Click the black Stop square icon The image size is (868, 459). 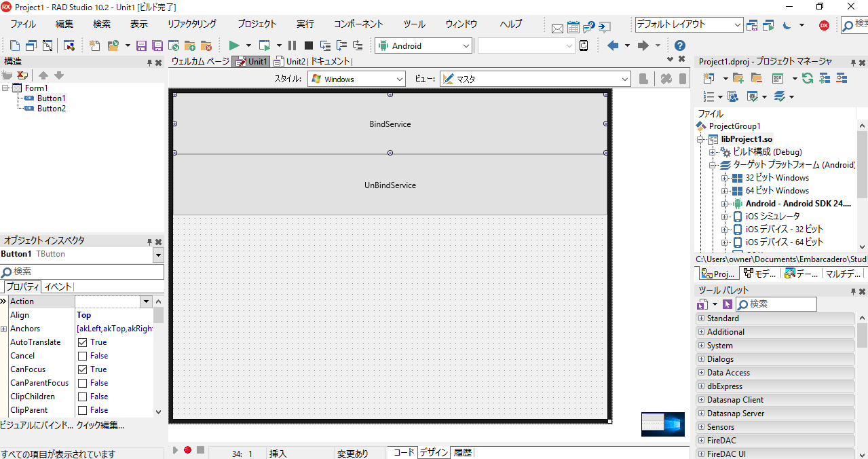[x=308, y=45]
